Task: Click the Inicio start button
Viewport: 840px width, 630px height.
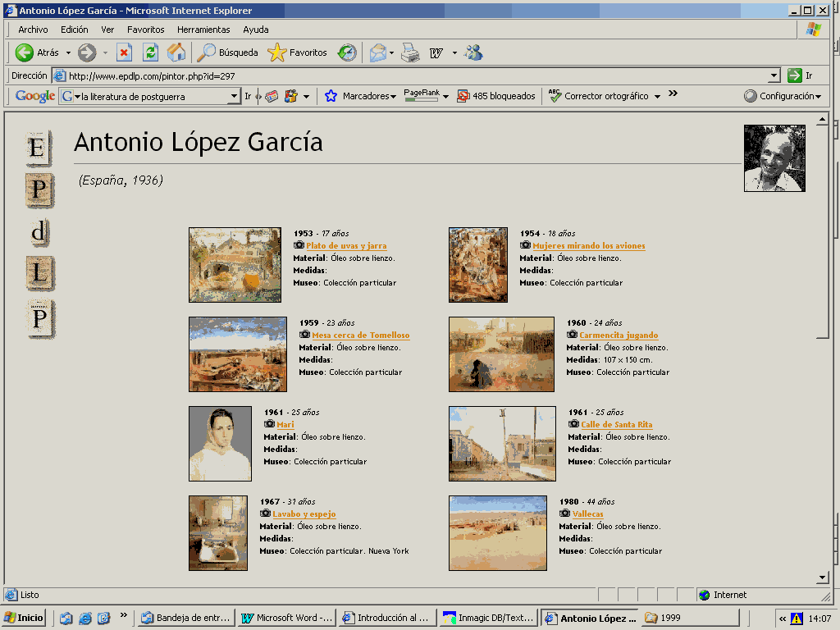Action: pos(24,618)
